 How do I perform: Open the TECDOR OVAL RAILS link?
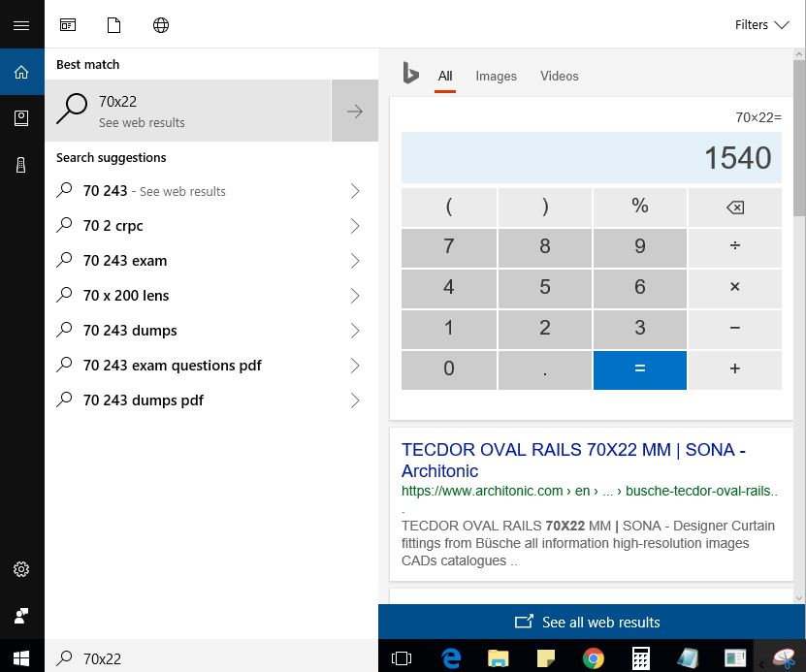(x=573, y=460)
